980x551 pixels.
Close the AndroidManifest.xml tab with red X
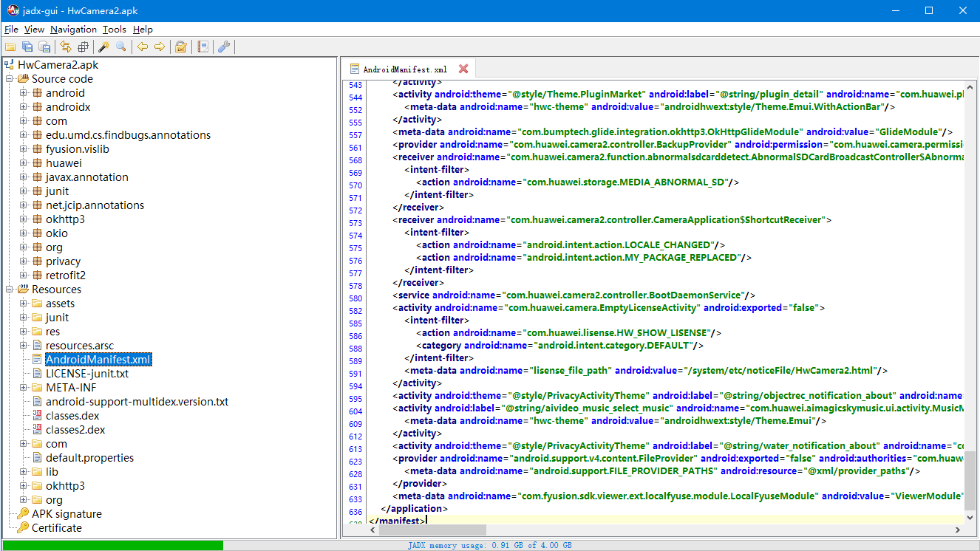pos(463,69)
